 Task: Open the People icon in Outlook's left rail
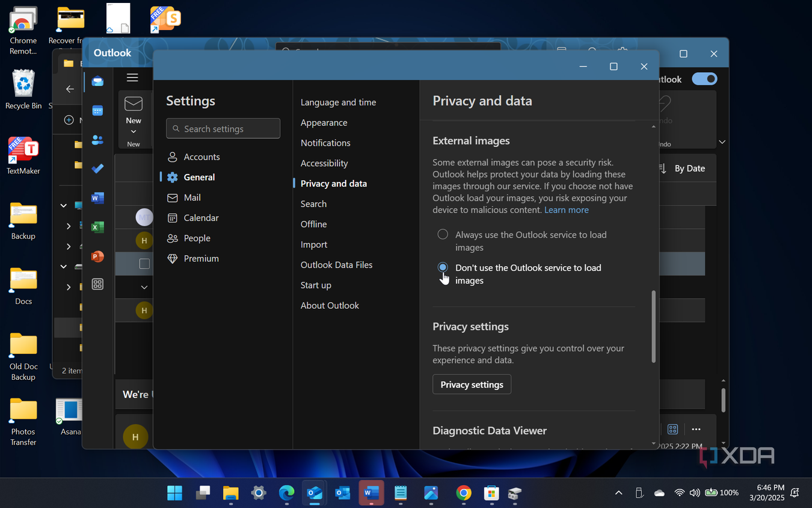pyautogui.click(x=97, y=140)
